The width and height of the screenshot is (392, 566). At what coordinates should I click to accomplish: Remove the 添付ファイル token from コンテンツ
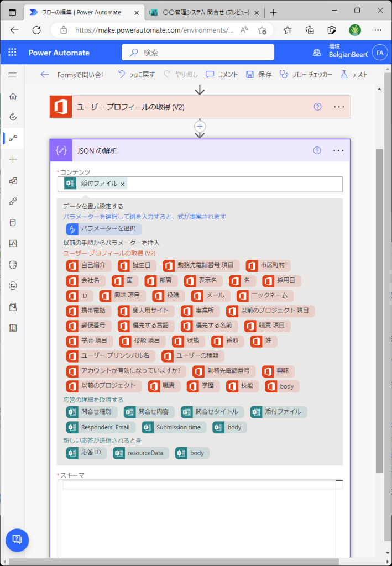123,184
